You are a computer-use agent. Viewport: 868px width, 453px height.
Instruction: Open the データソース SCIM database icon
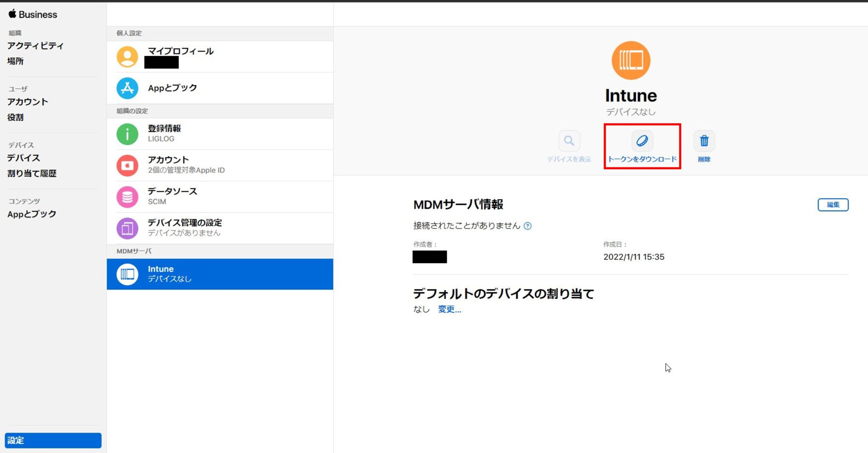click(127, 196)
